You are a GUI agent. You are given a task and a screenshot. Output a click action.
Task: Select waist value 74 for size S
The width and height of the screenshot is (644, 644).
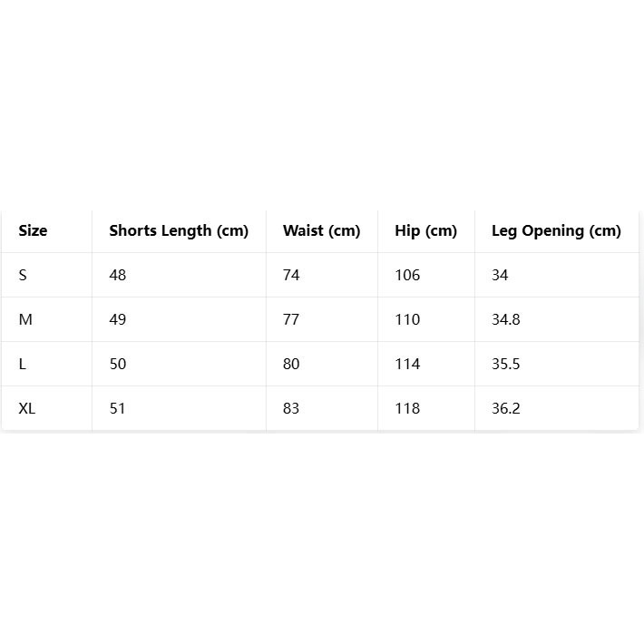pyautogui.click(x=291, y=275)
